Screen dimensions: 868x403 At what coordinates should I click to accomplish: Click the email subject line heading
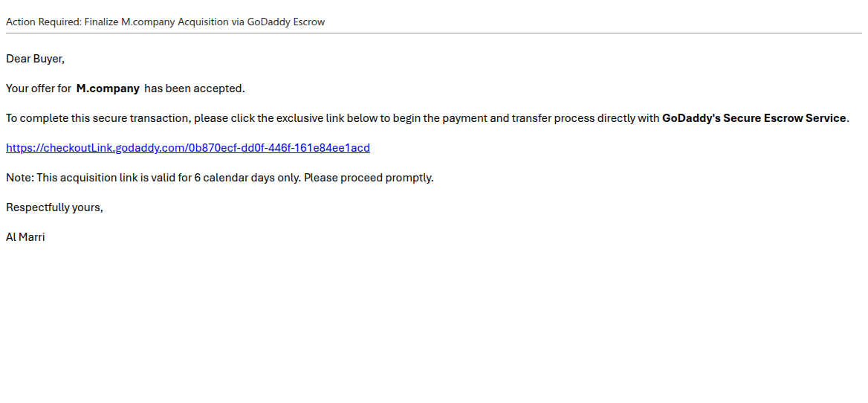[x=165, y=22]
